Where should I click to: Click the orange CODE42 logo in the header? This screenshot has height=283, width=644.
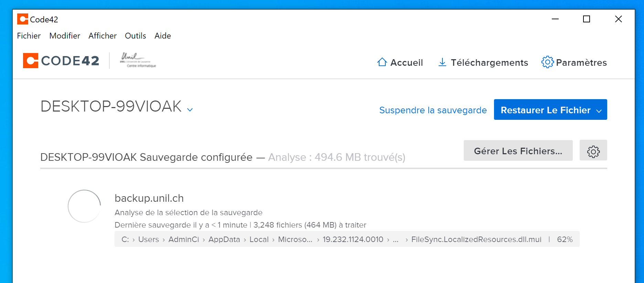(61, 61)
